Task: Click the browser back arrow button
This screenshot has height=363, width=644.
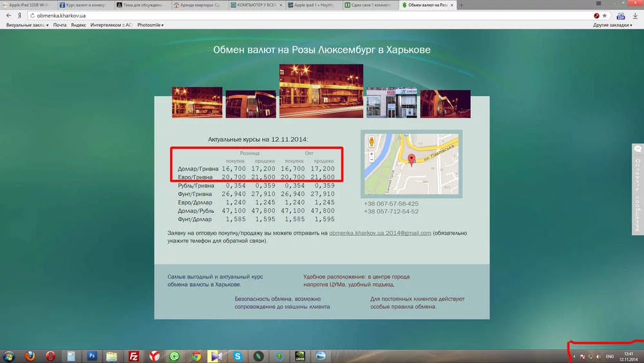Action: (8, 15)
